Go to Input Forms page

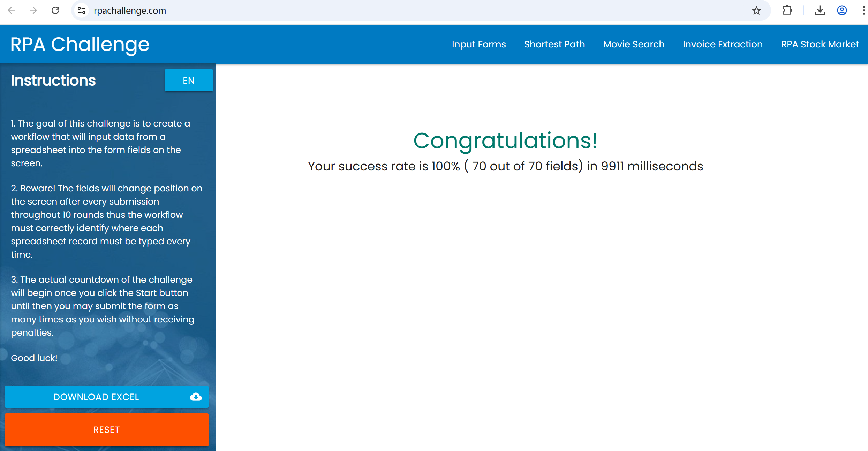pyautogui.click(x=478, y=44)
